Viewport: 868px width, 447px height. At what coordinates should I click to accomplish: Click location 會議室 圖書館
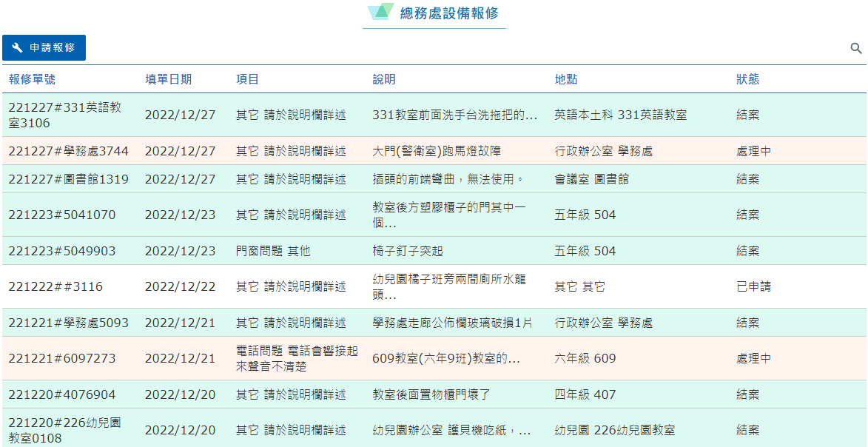pos(591,179)
